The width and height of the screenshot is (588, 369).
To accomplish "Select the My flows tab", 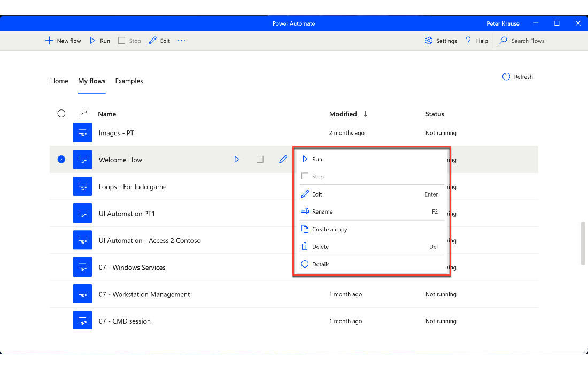I will [x=92, y=81].
